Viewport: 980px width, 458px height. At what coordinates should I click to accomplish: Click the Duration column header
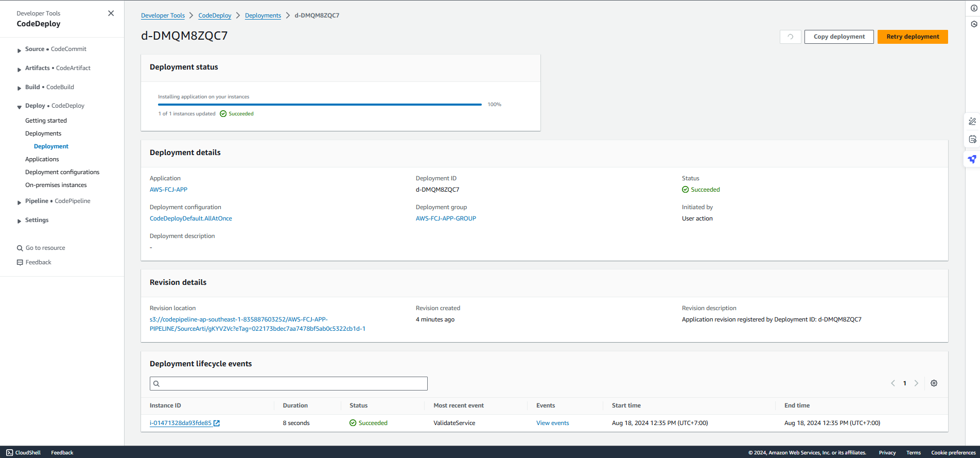(x=295, y=405)
